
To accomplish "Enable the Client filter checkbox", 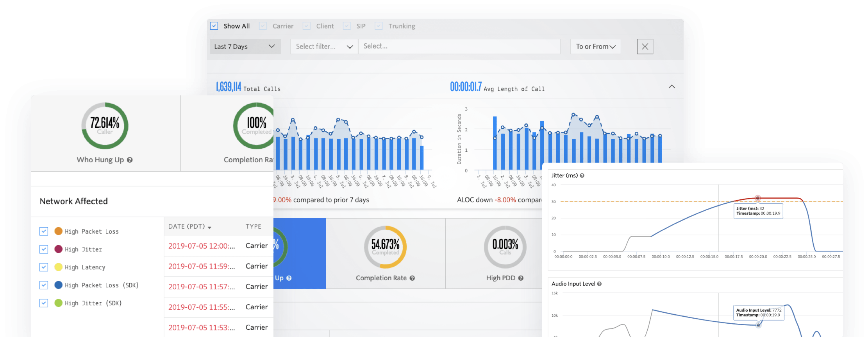I will [x=307, y=26].
